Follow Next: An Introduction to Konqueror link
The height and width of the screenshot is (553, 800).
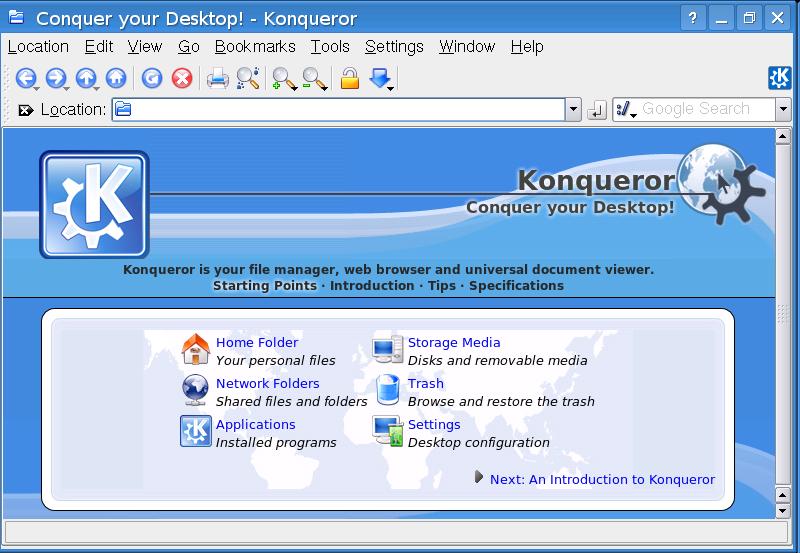tap(603, 480)
